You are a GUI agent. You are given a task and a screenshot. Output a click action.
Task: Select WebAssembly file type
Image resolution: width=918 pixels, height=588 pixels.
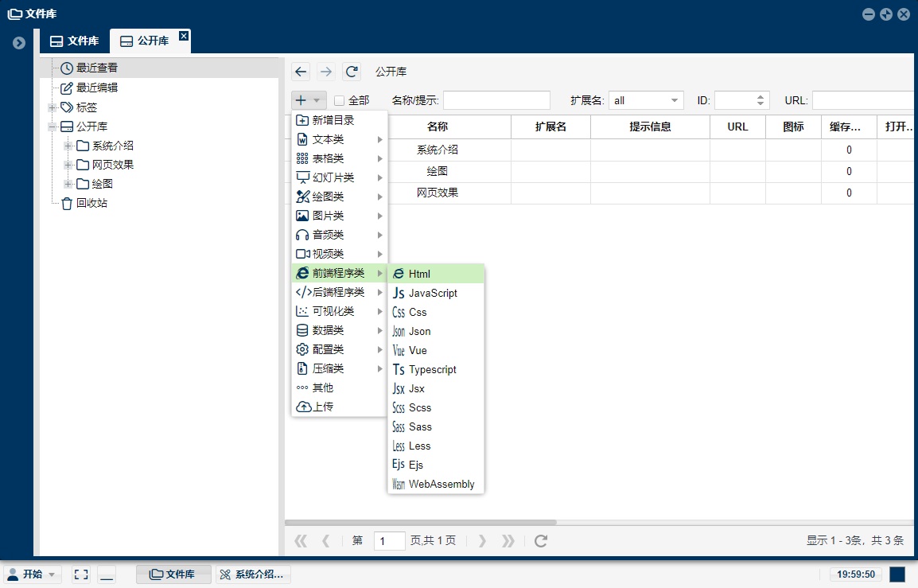tap(440, 484)
